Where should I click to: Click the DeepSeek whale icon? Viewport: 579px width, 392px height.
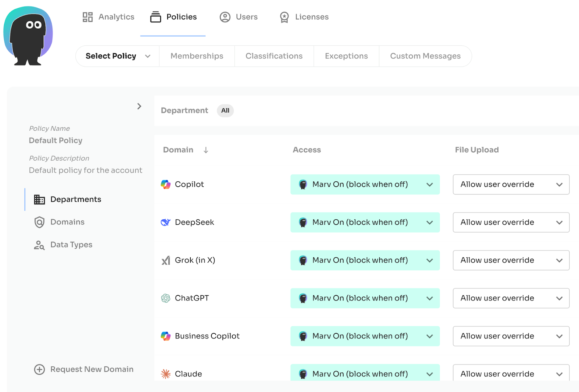pyautogui.click(x=166, y=222)
